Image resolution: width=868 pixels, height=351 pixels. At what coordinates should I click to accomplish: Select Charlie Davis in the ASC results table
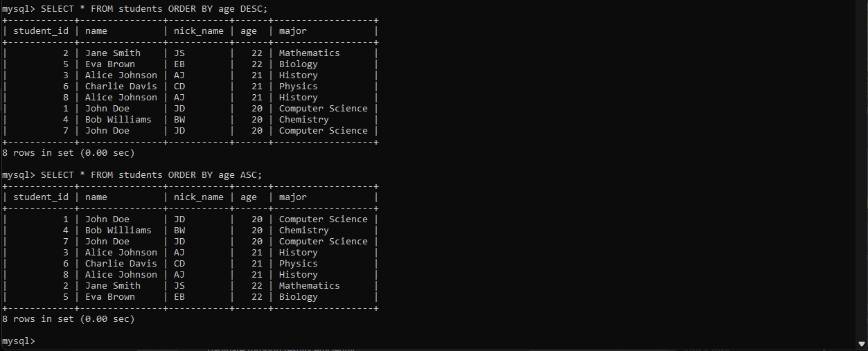click(121, 264)
